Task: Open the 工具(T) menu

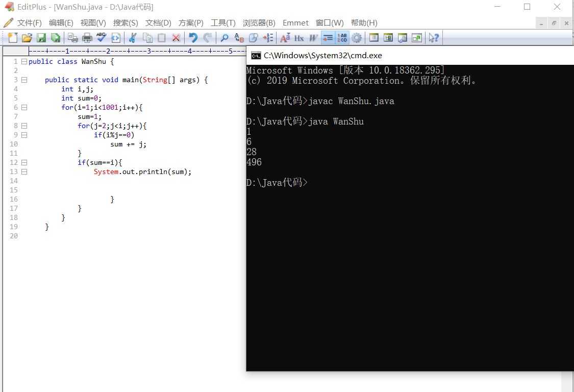Action: point(223,23)
